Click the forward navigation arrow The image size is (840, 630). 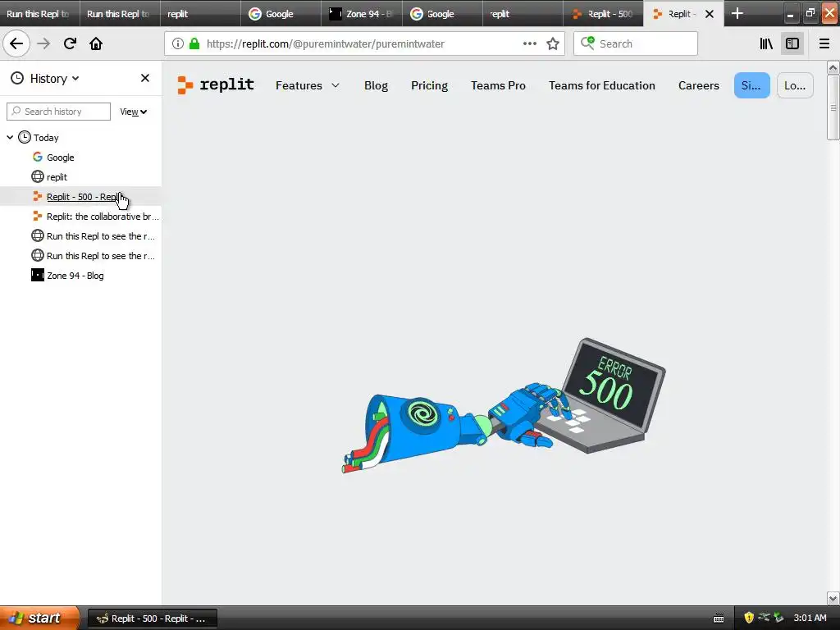click(43, 44)
